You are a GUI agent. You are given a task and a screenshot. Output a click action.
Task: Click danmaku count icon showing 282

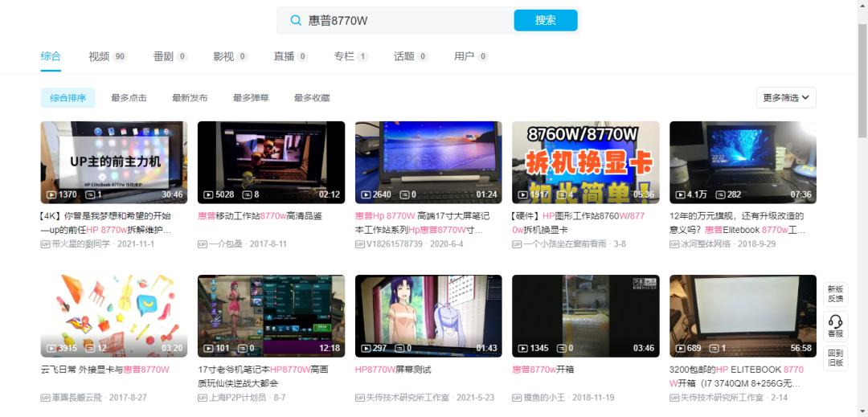[720, 194]
